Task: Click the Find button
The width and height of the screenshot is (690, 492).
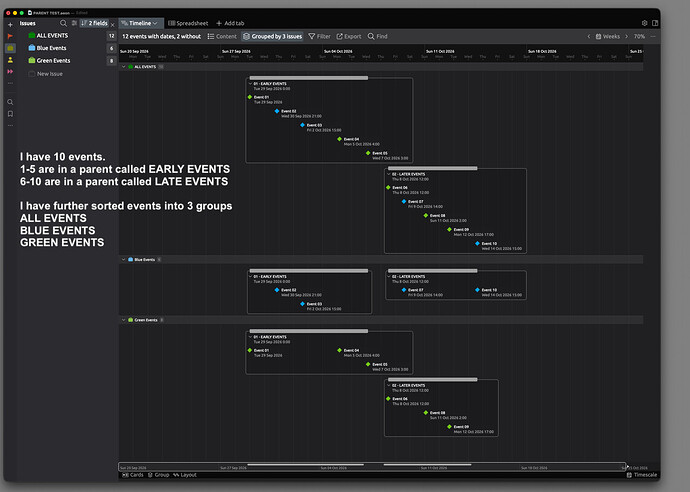Action: click(378, 37)
